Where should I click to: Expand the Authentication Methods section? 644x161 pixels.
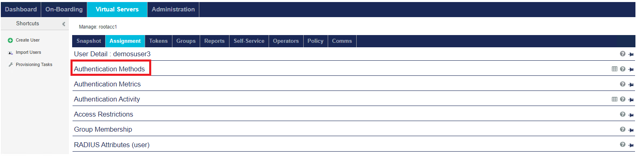click(x=109, y=69)
